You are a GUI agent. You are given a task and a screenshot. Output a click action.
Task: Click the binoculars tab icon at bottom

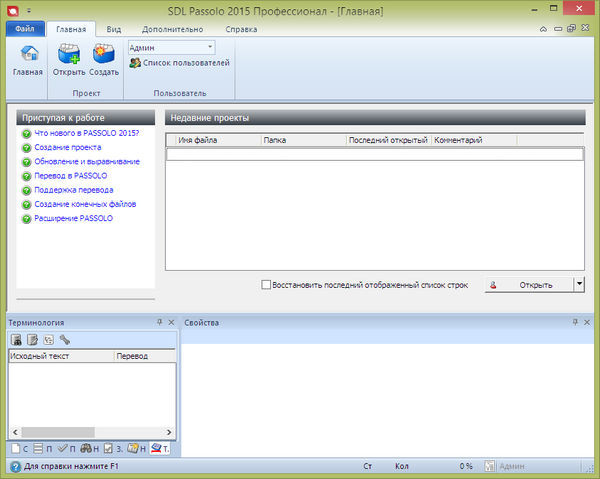coord(85,448)
